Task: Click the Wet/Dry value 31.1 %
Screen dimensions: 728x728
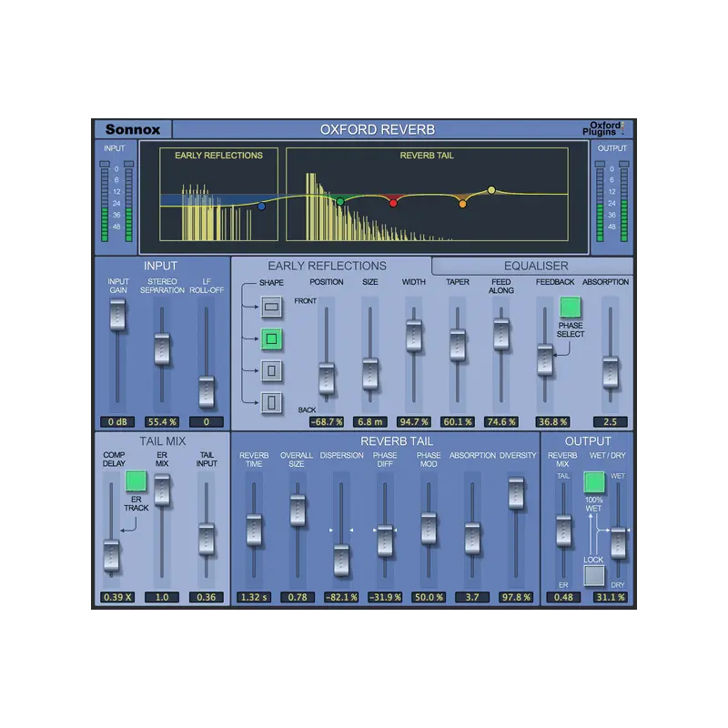Action: click(610, 598)
